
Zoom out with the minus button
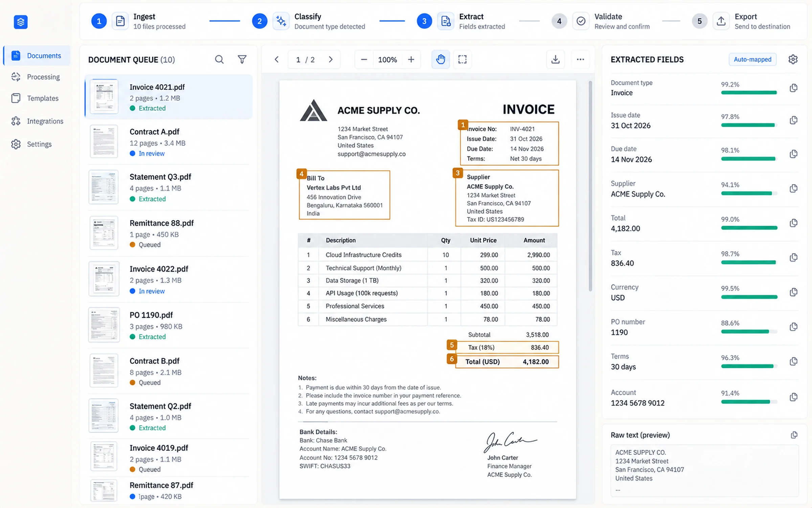364,60
